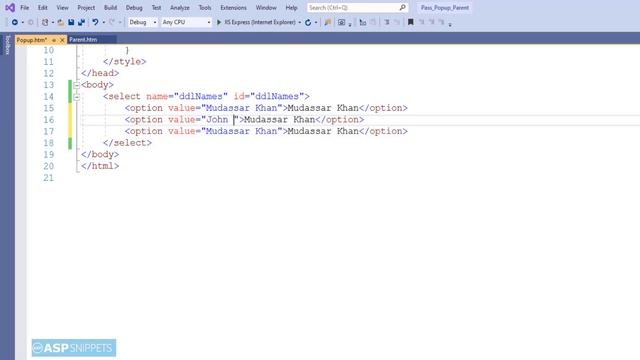Click the Save All icon

point(82,22)
